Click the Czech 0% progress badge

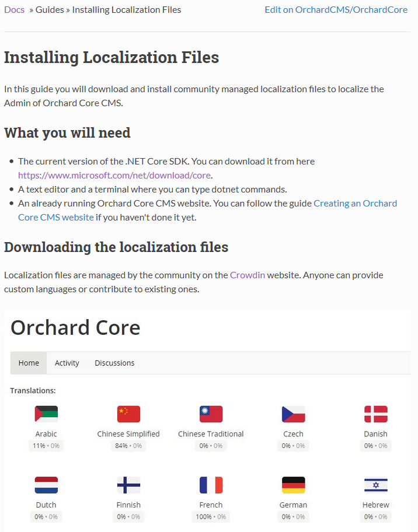tap(294, 446)
